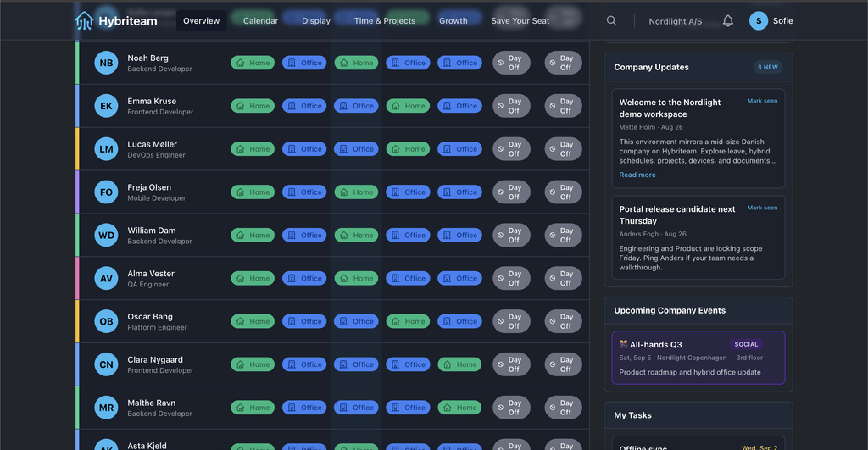Viewport: 868px width, 450px height.
Task: Click Noah Berg's NB avatar
Action: [x=106, y=63]
